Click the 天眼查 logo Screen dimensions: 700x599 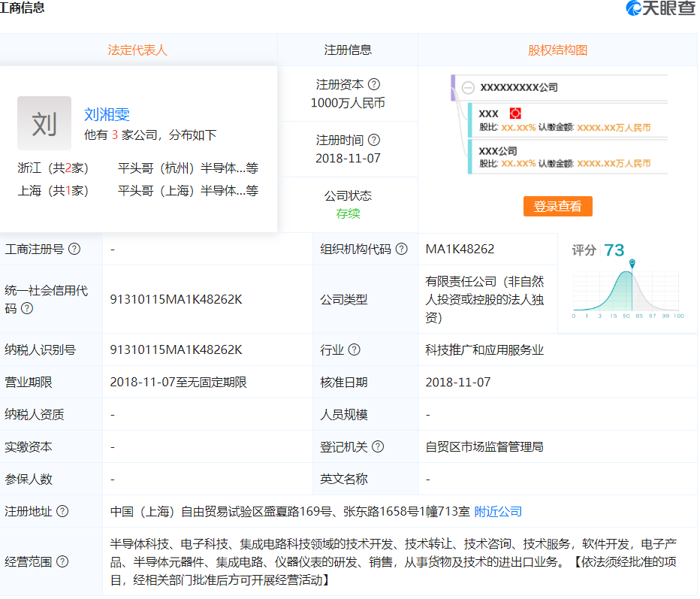(661, 9)
